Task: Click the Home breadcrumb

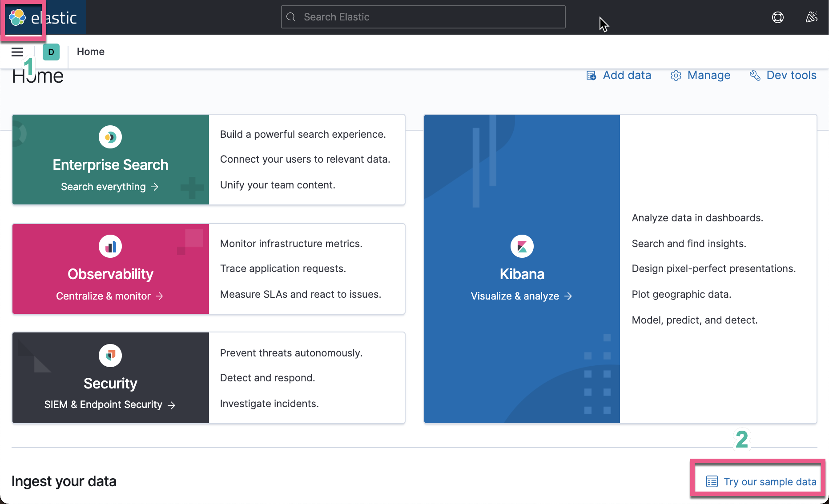Action: click(x=90, y=52)
